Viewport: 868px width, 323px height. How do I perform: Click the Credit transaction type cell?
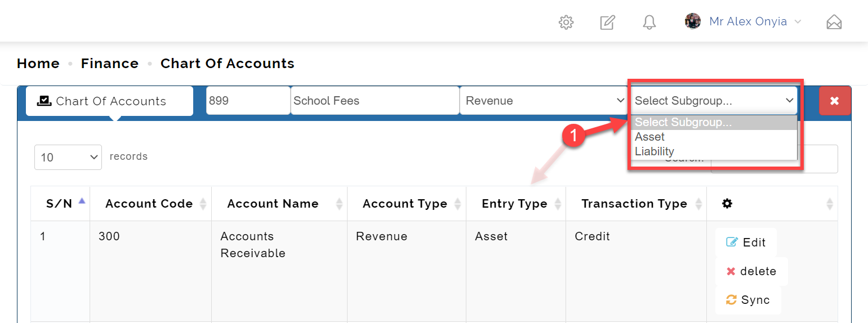click(x=636, y=271)
